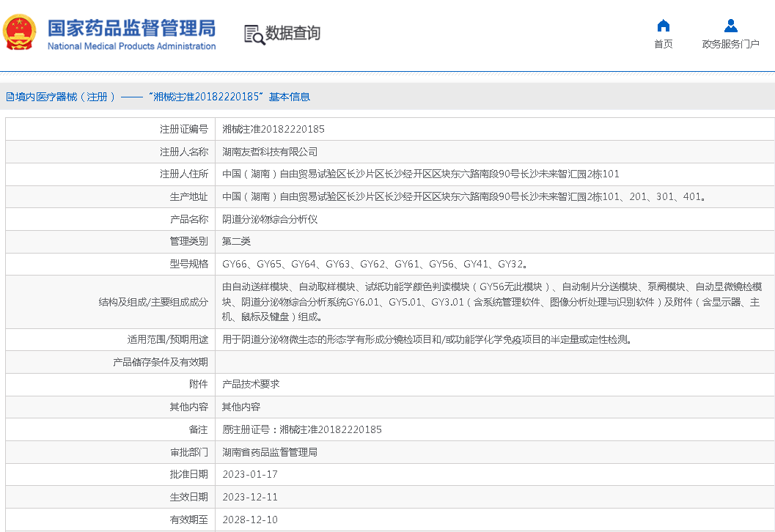Click the 注册人住所 row label
Image resolution: width=775 pixels, height=532 pixels.
tap(184, 174)
